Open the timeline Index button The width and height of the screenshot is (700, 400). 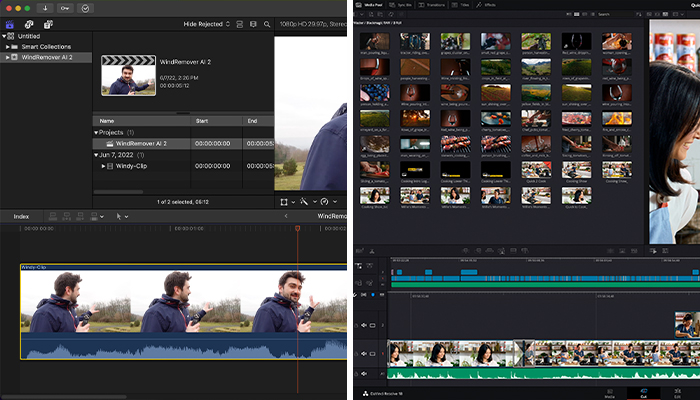tap(21, 217)
